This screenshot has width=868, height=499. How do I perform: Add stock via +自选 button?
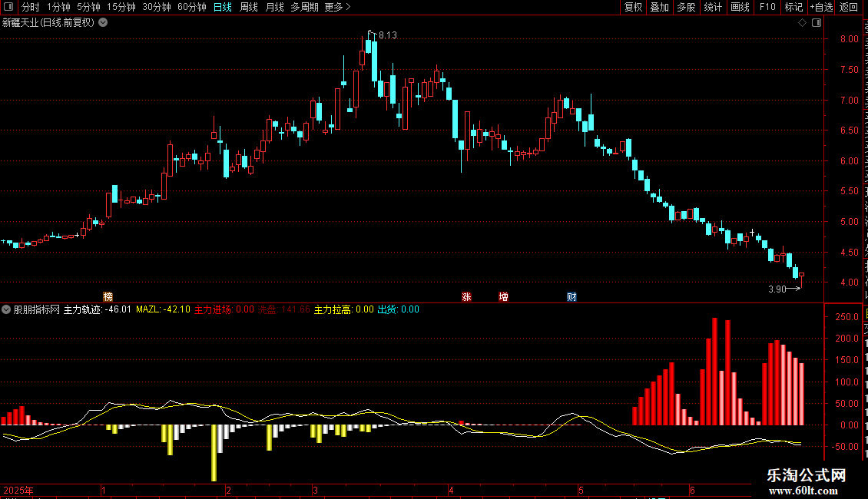coord(821,7)
